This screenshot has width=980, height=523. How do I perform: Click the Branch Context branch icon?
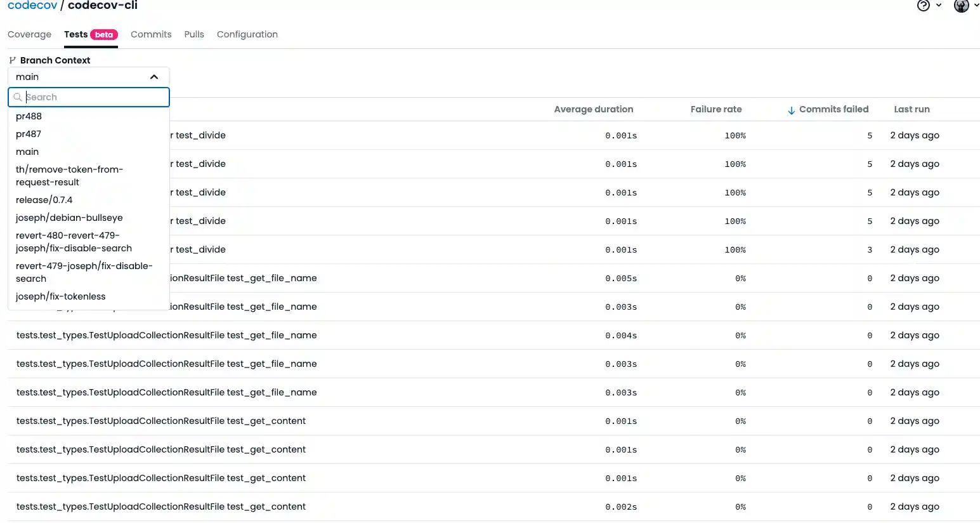pyautogui.click(x=12, y=60)
